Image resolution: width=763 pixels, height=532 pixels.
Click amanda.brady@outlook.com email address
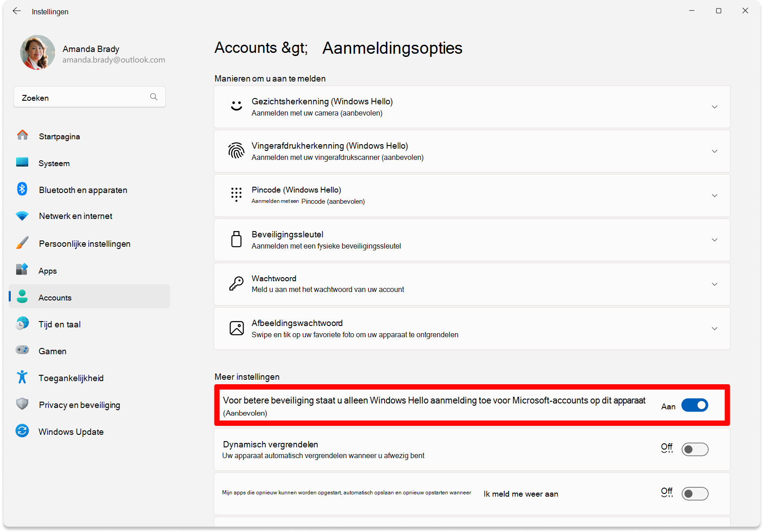click(114, 60)
